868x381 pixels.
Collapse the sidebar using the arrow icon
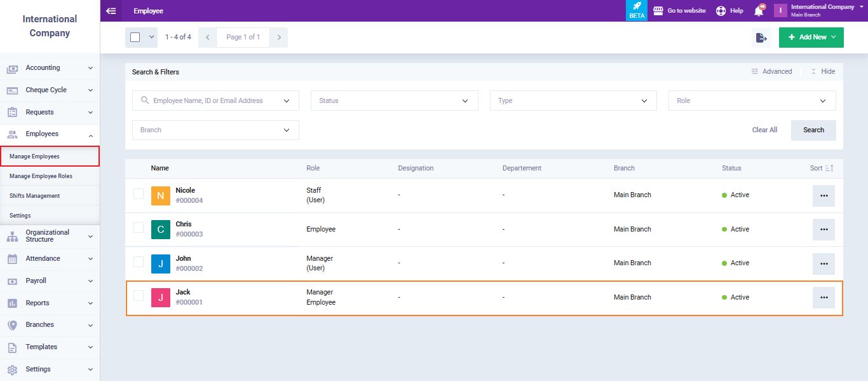(x=111, y=10)
